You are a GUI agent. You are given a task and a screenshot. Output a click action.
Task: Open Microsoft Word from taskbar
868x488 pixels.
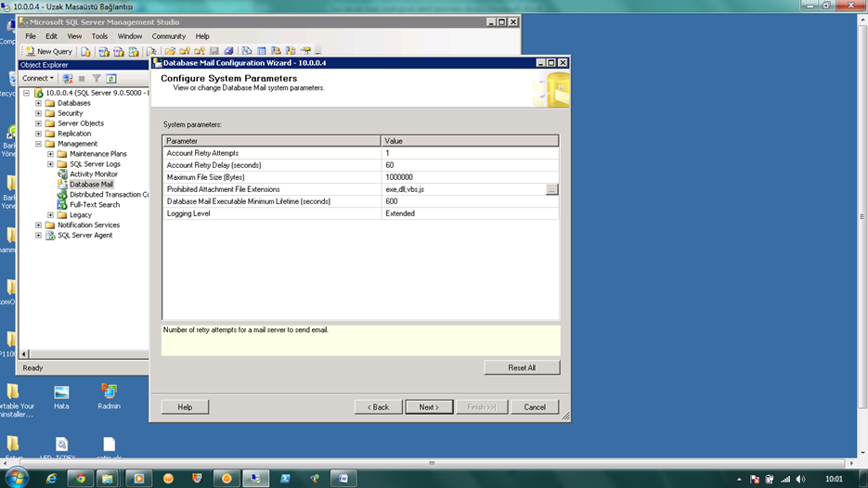(343, 479)
